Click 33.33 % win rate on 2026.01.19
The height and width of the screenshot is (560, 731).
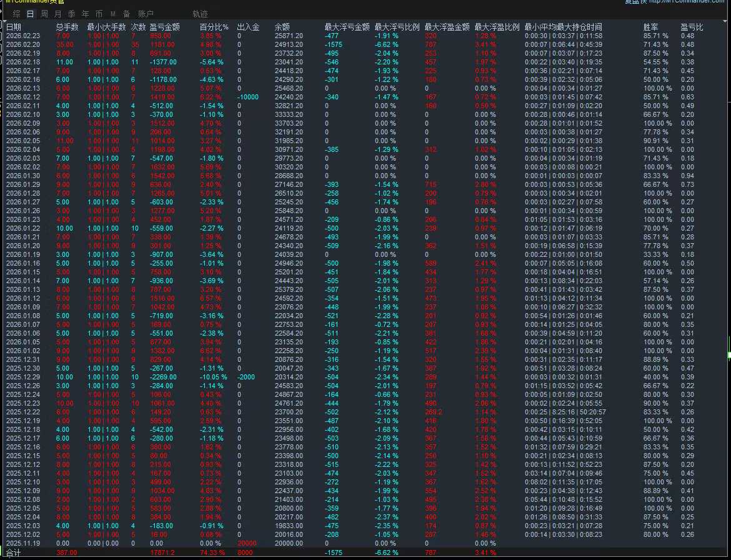tap(655, 254)
